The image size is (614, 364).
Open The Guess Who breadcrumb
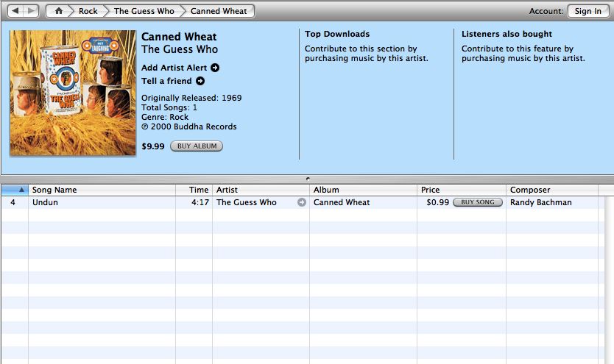pos(144,11)
